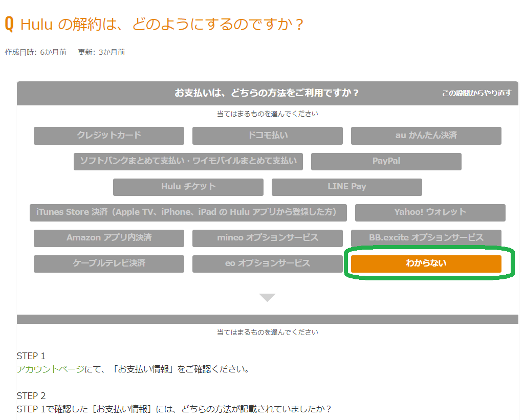Pick eo オプションサービス button
The image size is (524, 420).
267,263
